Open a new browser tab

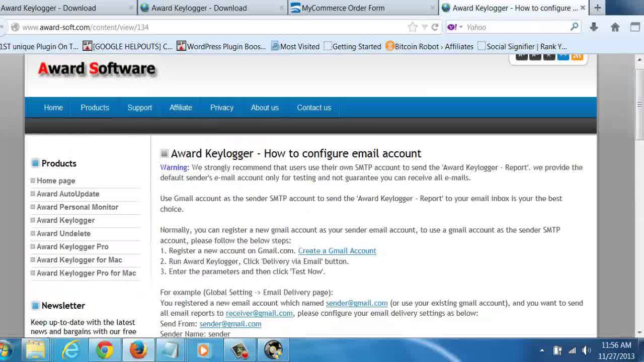[597, 8]
